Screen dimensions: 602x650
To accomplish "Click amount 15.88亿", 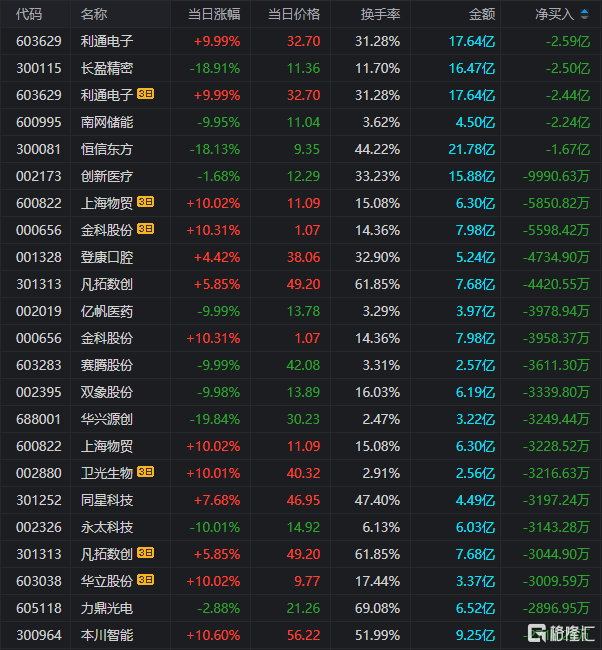I will click(x=472, y=176).
